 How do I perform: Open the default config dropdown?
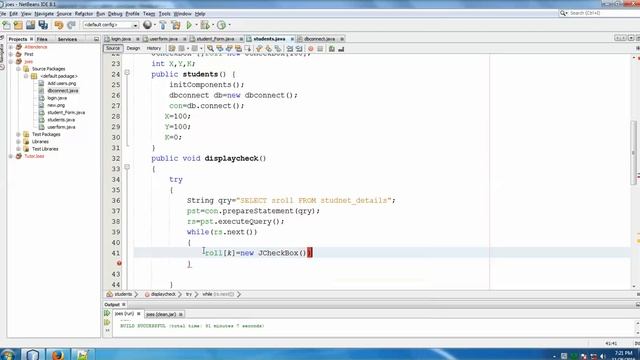click(111, 25)
